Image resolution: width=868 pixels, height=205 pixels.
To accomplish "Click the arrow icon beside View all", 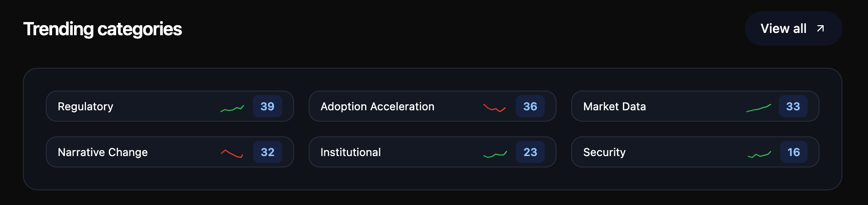I will pyautogui.click(x=820, y=28).
